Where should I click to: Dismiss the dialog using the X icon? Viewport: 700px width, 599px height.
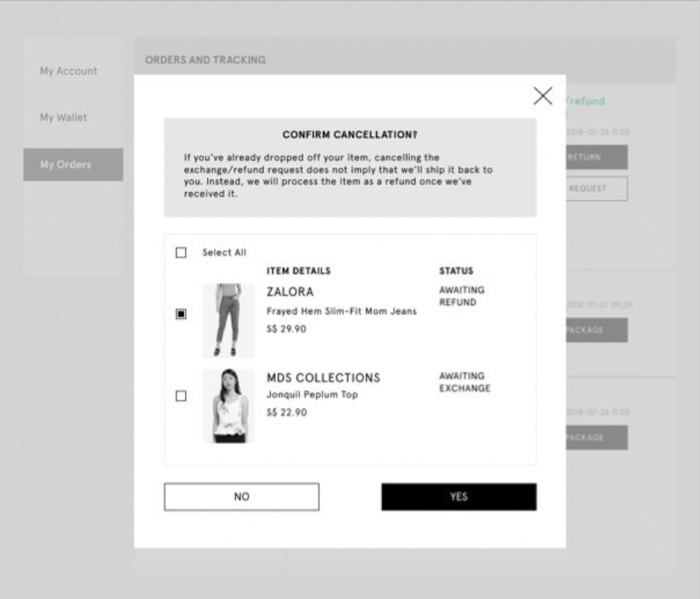[x=542, y=96]
